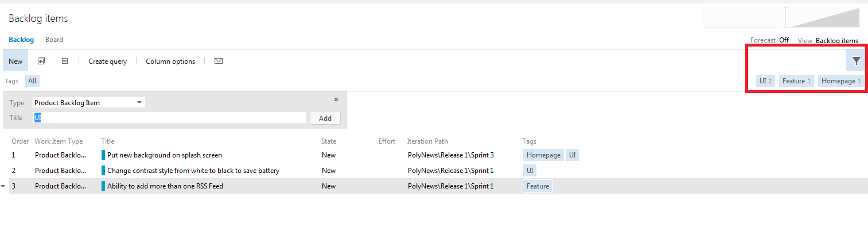Open Column options

[x=170, y=61]
